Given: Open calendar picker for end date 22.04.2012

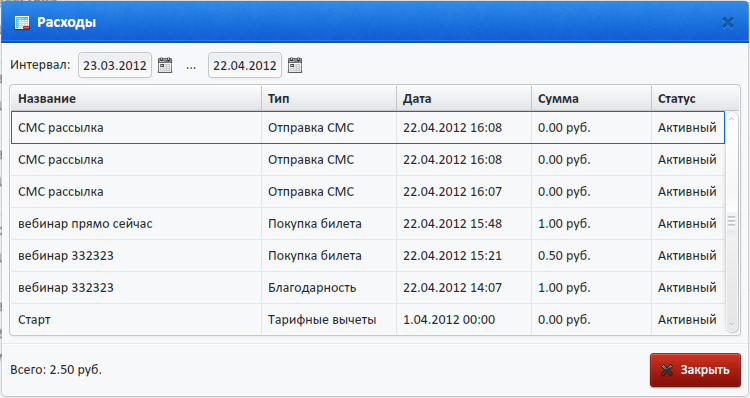Looking at the screenshot, I should [295, 65].
